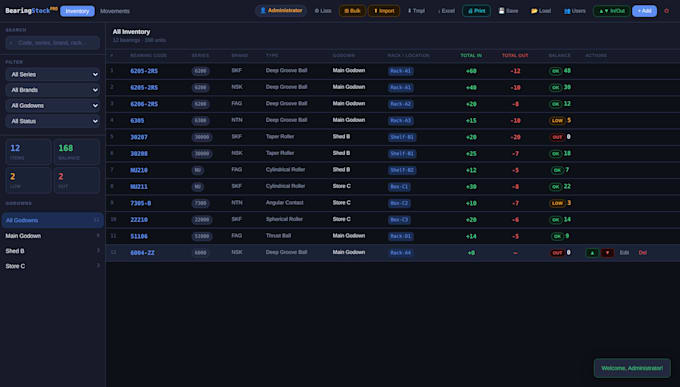The height and width of the screenshot is (387, 680).
Task: Click the Box-C3 location tag
Action: tap(399, 220)
